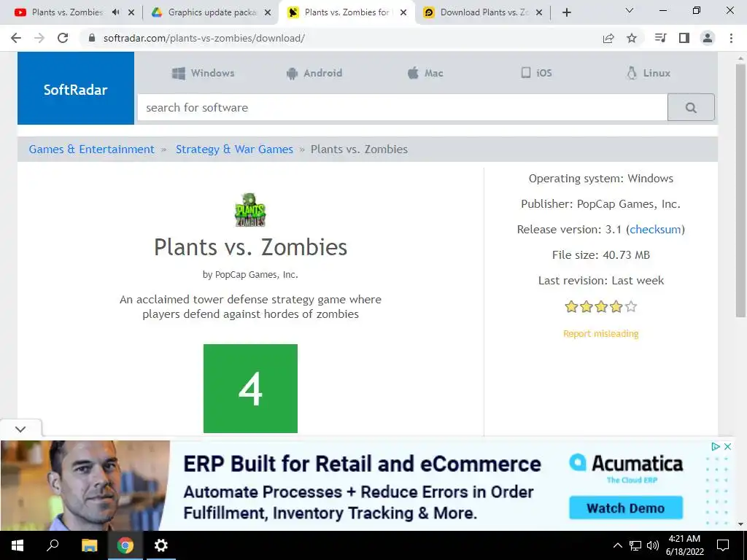Click the star rating widget
Screen dimensions: 747x560
point(601,307)
